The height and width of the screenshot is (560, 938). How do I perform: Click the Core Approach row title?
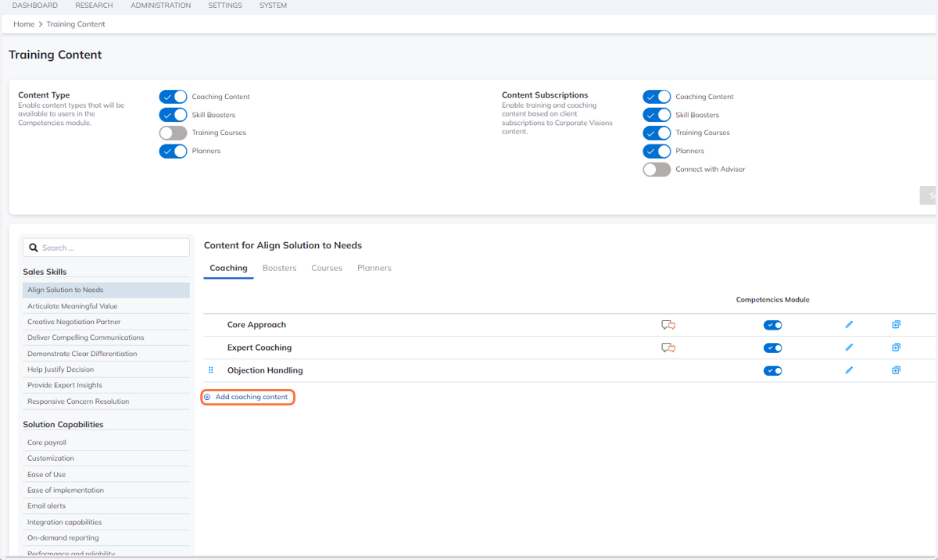(256, 325)
